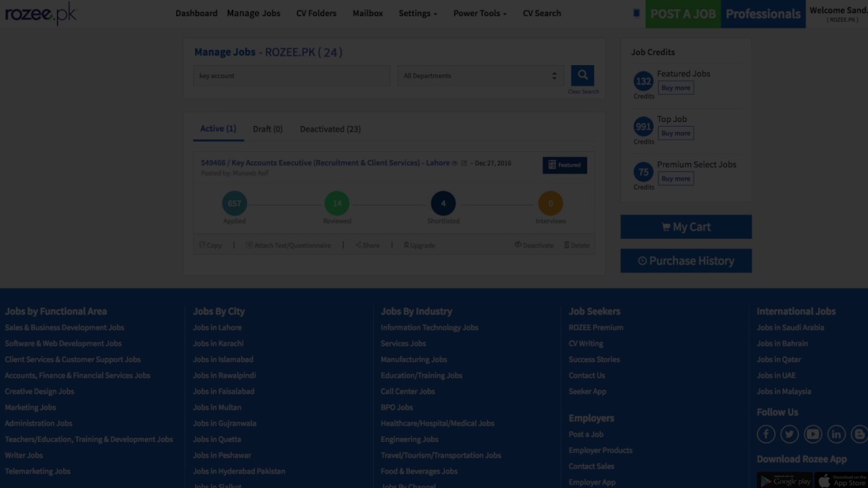Open My Cart

(686, 227)
